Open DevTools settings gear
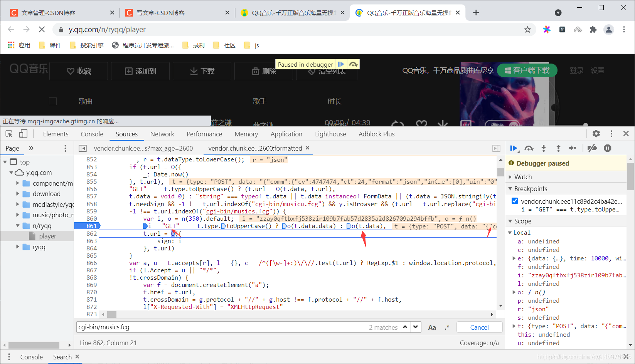635x364 pixels. pos(596,134)
